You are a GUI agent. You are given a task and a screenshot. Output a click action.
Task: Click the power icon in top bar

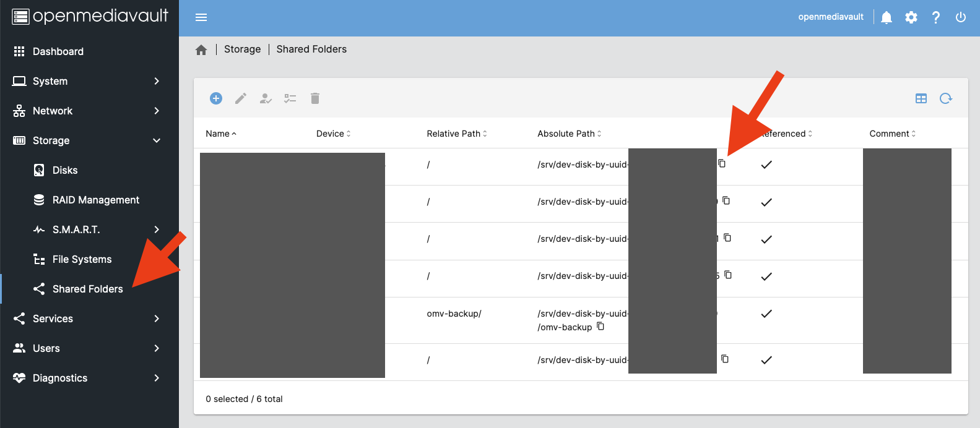(x=961, y=17)
